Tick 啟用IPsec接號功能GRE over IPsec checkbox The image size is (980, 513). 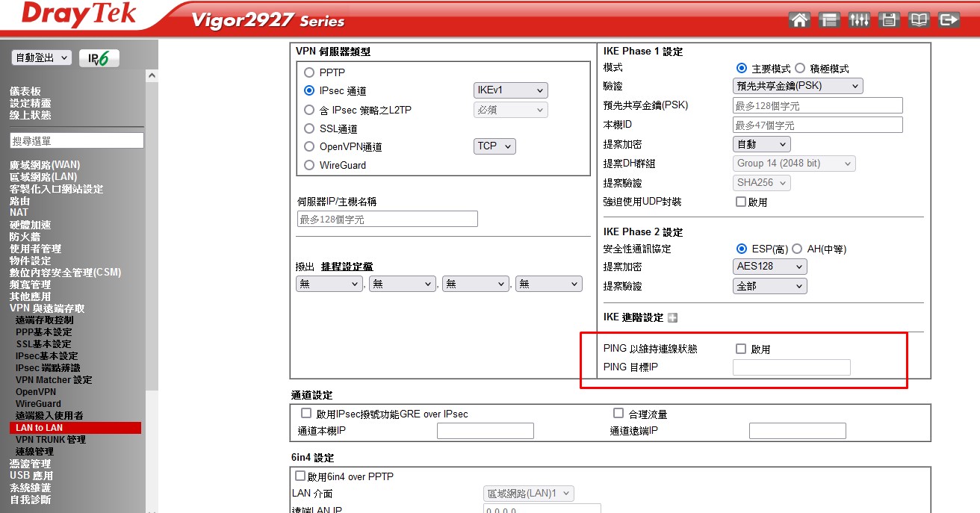[306, 413]
